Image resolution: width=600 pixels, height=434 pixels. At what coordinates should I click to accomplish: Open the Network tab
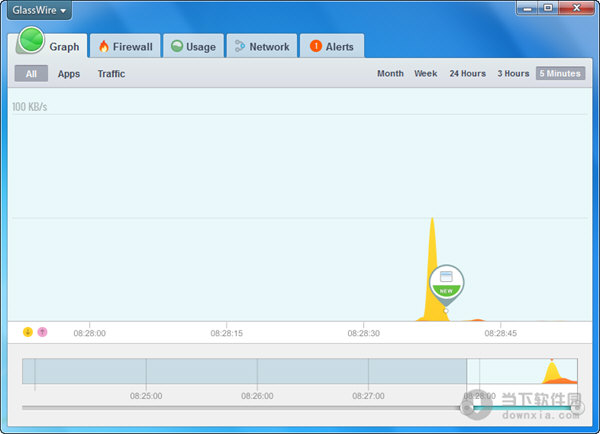click(262, 46)
